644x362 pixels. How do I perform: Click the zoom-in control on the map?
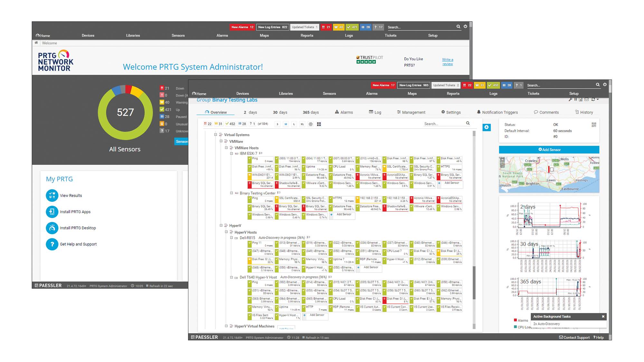503,159
